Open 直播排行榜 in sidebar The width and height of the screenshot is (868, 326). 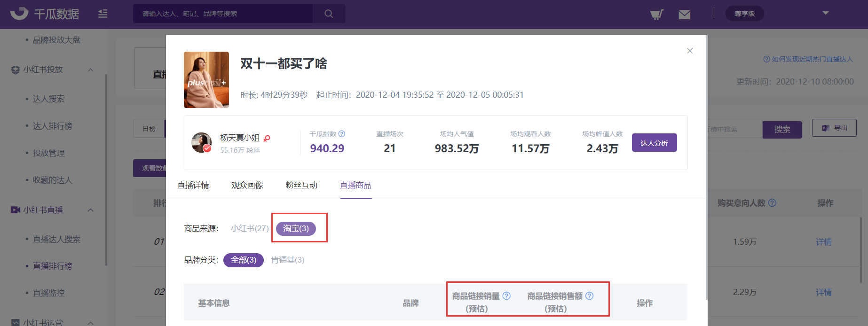tap(53, 266)
